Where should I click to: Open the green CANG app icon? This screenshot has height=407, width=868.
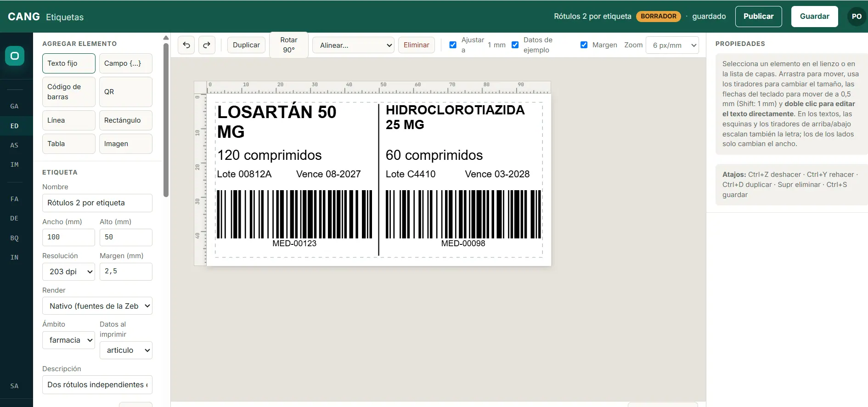(15, 56)
